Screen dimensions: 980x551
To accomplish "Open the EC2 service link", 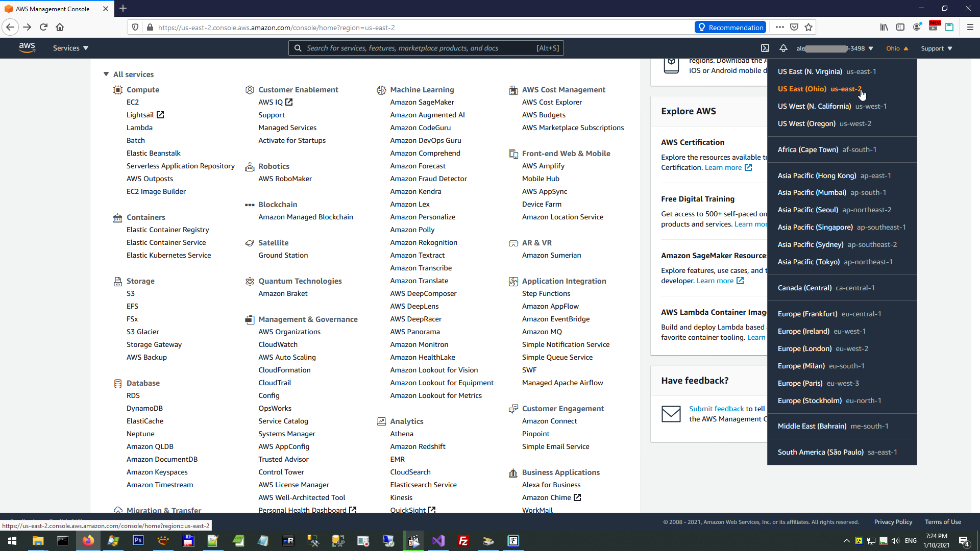I will point(133,102).
